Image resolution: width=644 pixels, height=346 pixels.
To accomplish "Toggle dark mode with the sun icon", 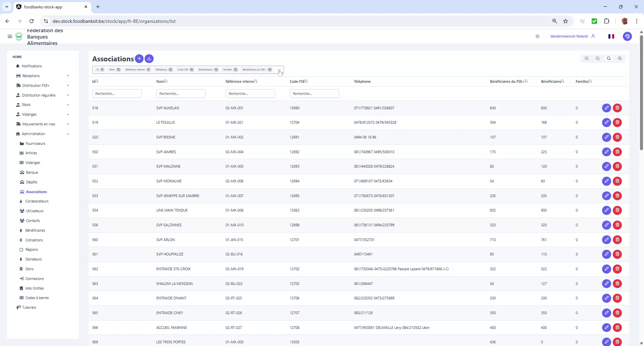I will pyautogui.click(x=537, y=36).
